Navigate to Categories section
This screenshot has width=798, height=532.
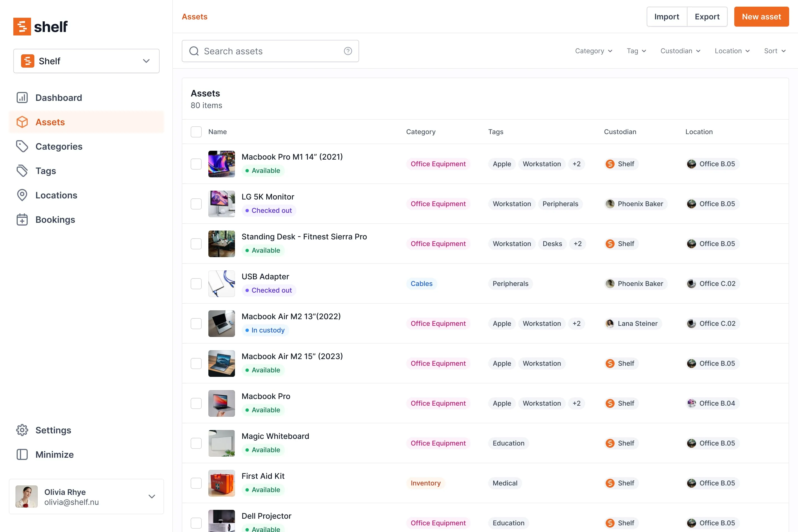(x=58, y=146)
